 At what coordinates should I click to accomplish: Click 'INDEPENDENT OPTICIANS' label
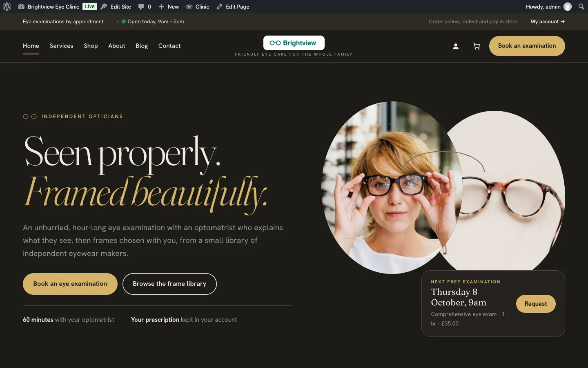click(82, 117)
